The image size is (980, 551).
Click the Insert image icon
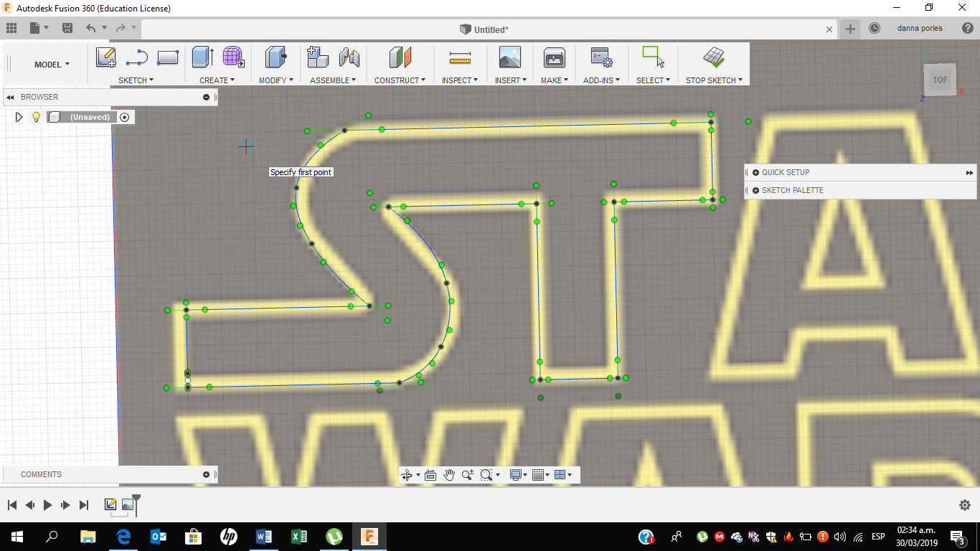click(x=510, y=57)
